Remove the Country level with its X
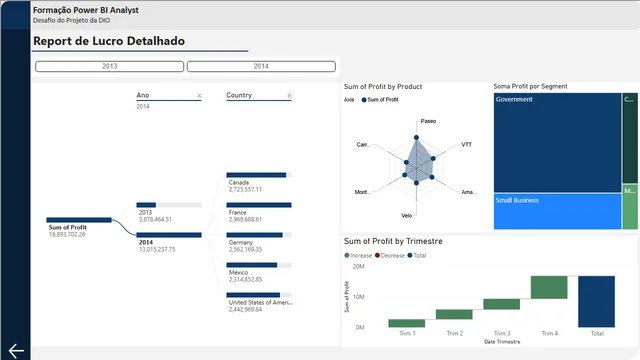 coord(289,96)
